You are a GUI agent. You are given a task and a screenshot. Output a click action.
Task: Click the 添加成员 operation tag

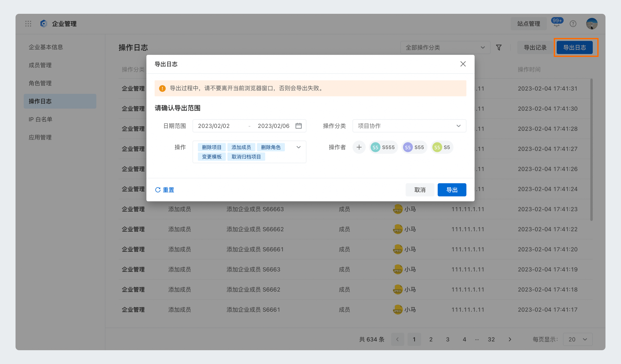pyautogui.click(x=241, y=147)
